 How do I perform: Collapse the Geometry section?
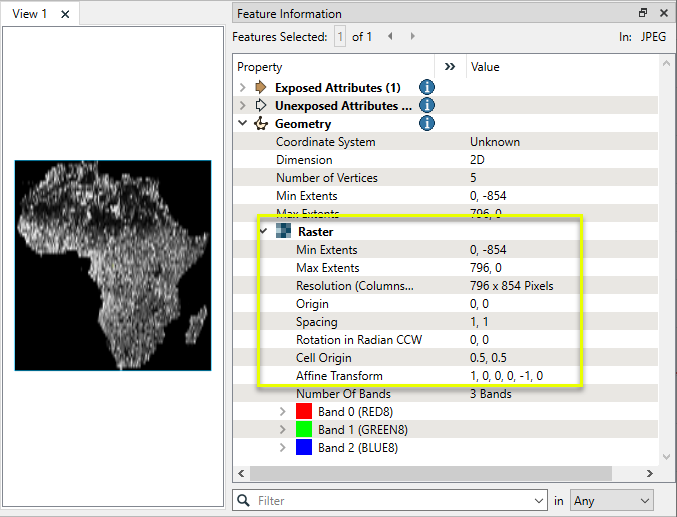[242, 124]
